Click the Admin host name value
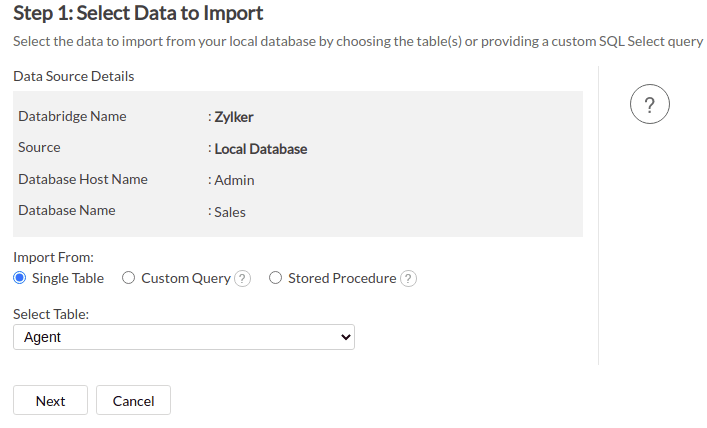This screenshot has height=428, width=707. (234, 180)
